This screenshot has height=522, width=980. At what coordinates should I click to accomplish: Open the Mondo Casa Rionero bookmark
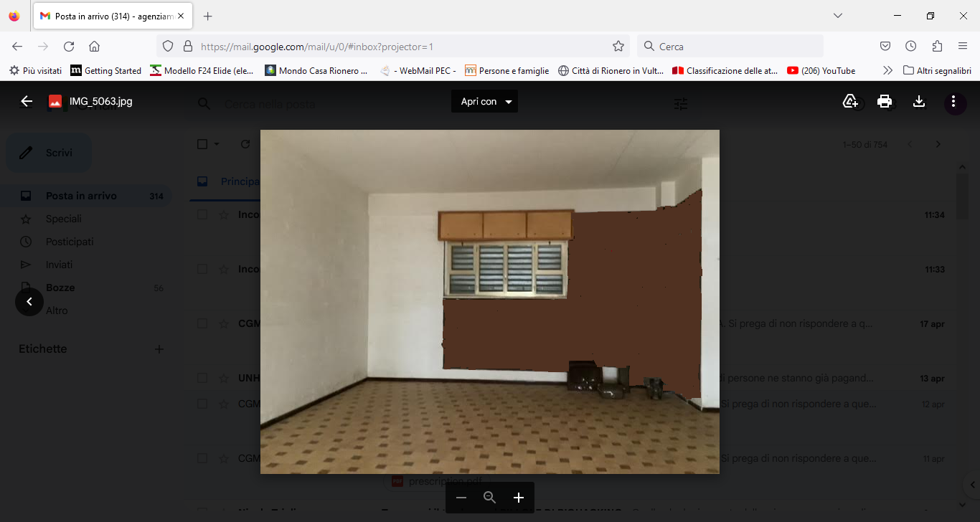tap(316, 70)
